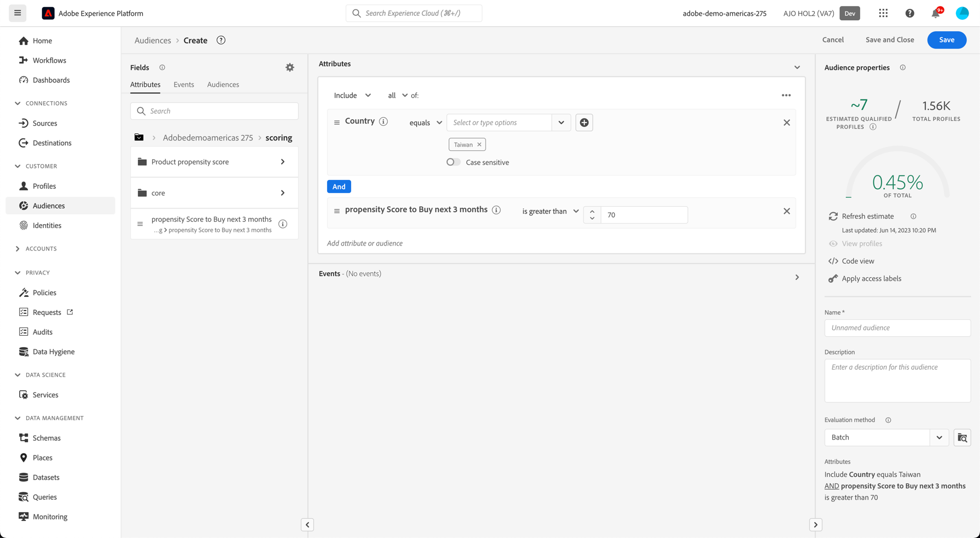Screen dimensions: 980x538
Task: Expand the Events section
Action: (797, 277)
